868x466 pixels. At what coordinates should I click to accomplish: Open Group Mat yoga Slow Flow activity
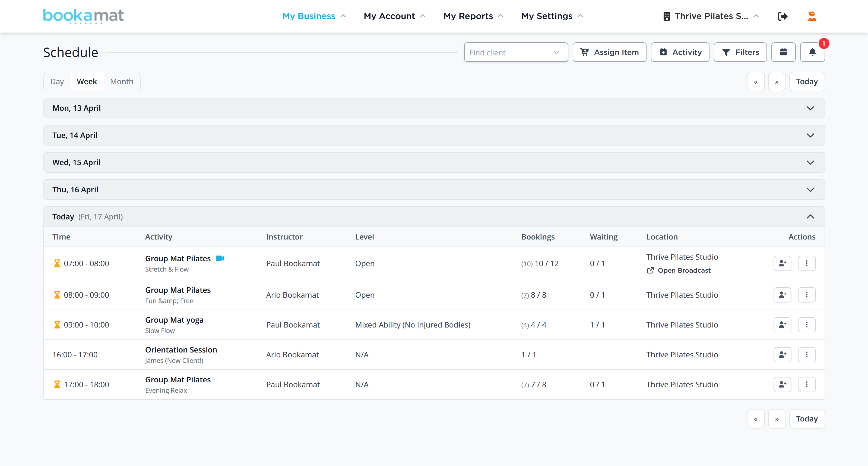pos(174,320)
